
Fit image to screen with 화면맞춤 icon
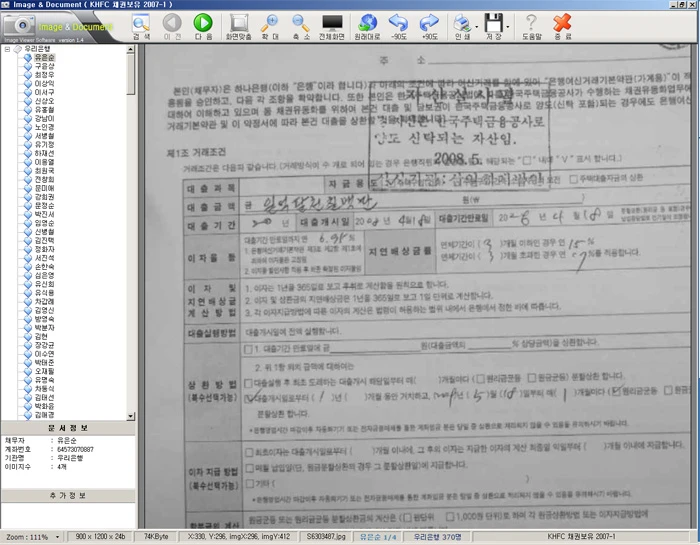[x=239, y=26]
